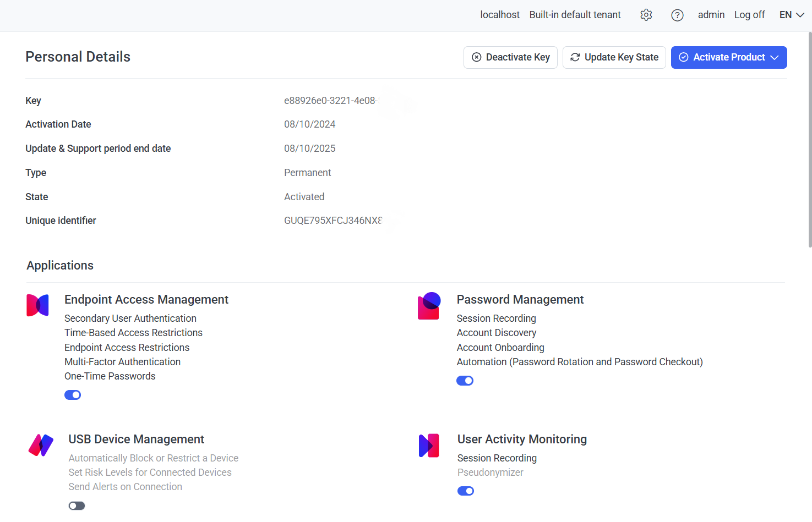Open the EN language dropdown
Screen dimensions: 812x522
(x=792, y=15)
